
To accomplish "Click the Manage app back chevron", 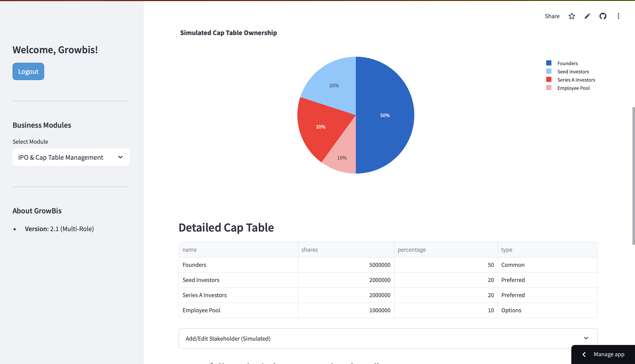I will (x=584, y=354).
